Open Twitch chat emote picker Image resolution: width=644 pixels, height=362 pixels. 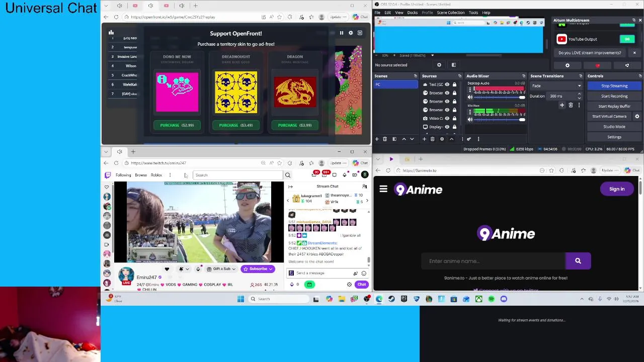(364, 273)
